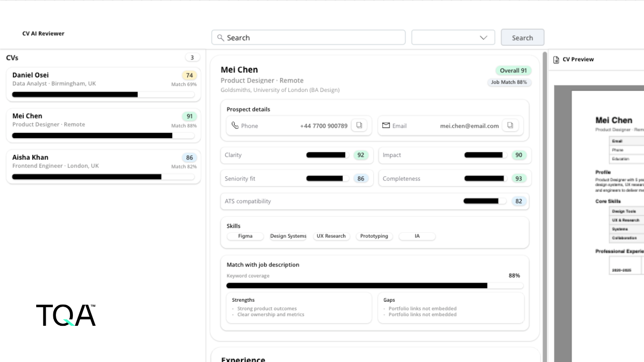This screenshot has width=644, height=362.
Task: Select the Aisha Khan CV card
Action: 103,166
